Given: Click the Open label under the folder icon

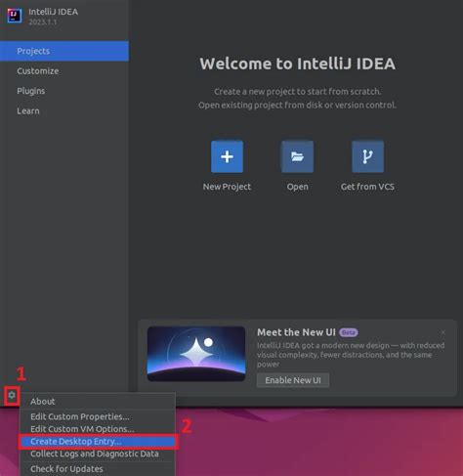Looking at the screenshot, I should pos(297,187).
